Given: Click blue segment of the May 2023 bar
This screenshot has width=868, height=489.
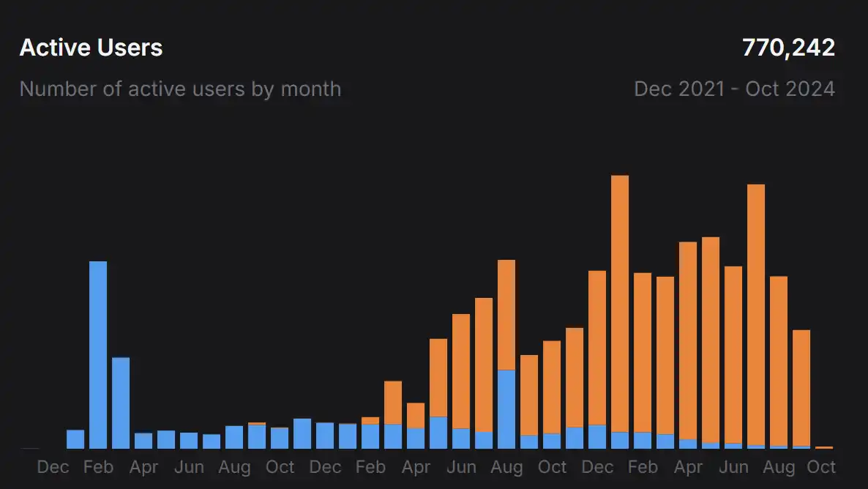Looking at the screenshot, I should [x=438, y=433].
